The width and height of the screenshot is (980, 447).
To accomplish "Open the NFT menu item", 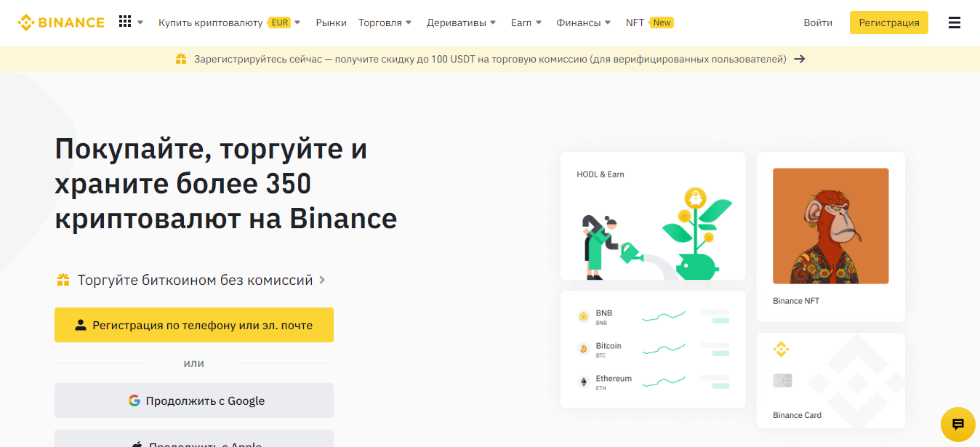I will pyautogui.click(x=635, y=23).
